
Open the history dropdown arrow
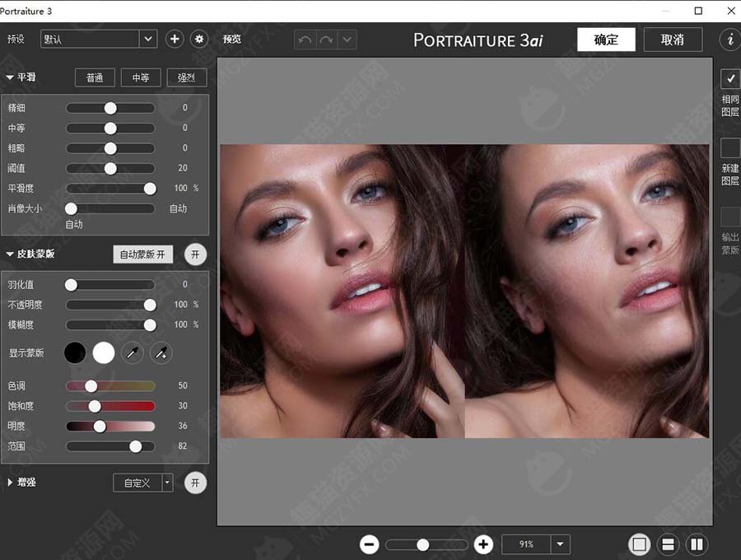tap(347, 40)
